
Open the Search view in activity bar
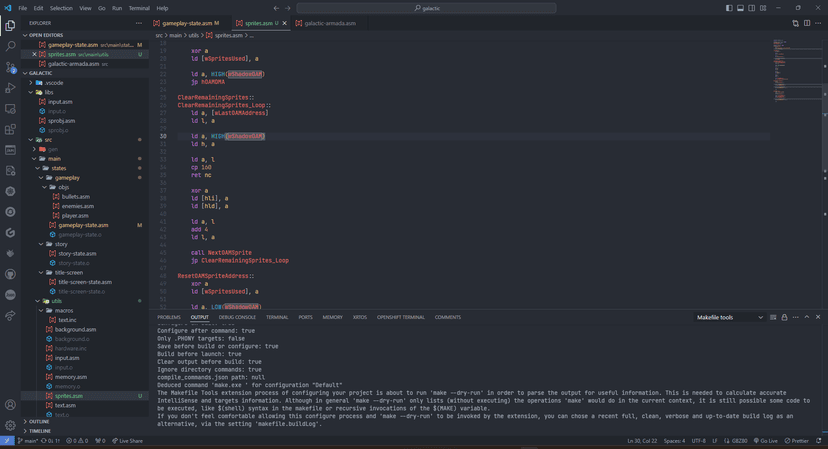coord(11,46)
